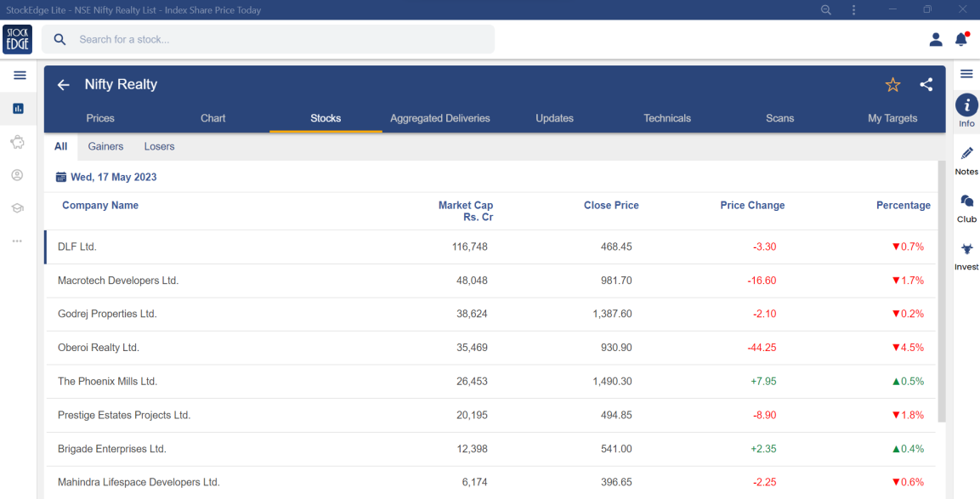Expand the left hamburger menu
980x499 pixels.
tap(20, 76)
